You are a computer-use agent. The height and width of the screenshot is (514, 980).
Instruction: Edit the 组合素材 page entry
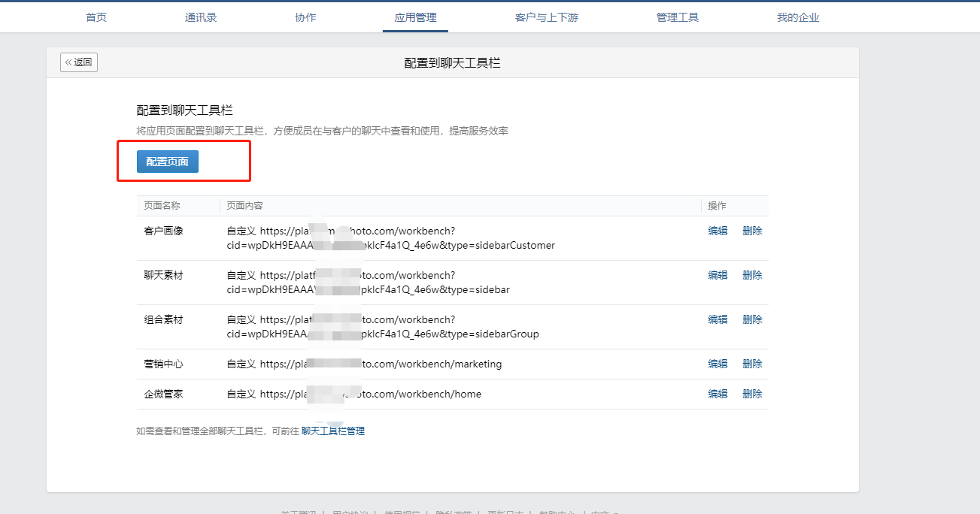(718, 319)
